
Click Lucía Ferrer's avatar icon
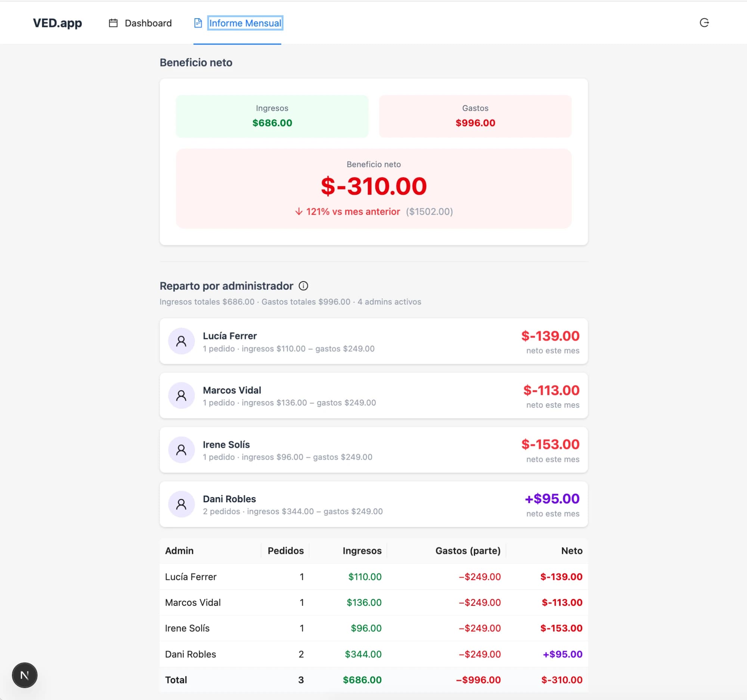point(181,341)
